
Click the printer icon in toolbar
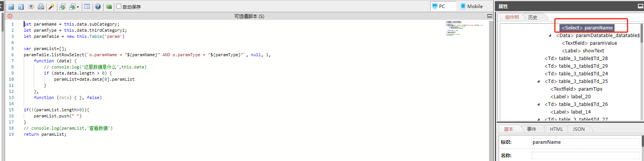41,7
